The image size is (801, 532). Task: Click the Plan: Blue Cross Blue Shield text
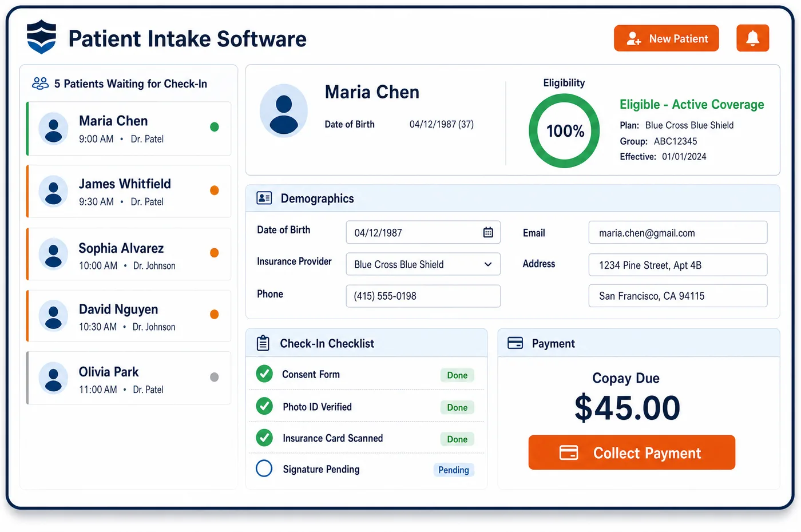click(676, 125)
